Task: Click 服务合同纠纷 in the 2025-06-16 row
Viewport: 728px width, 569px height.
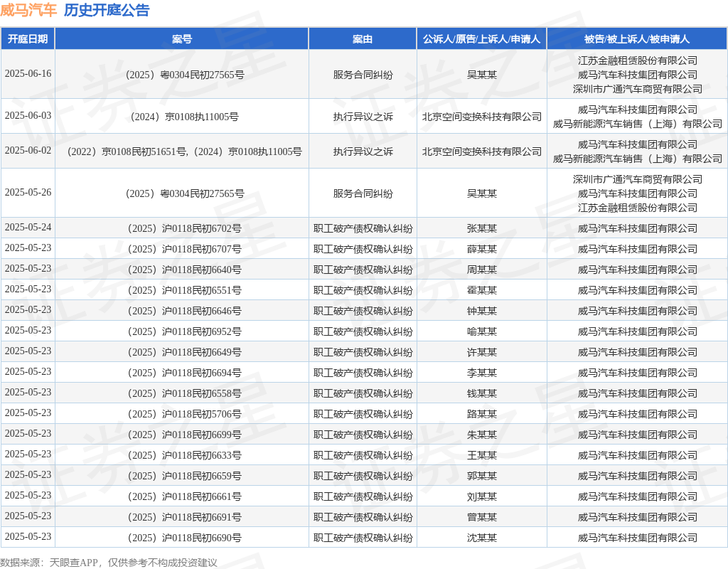Action: pyautogui.click(x=363, y=75)
